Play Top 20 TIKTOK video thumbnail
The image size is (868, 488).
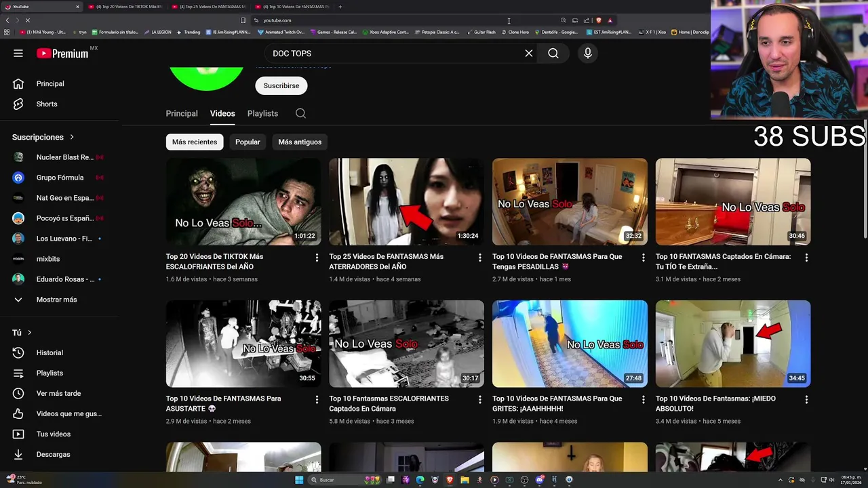pyautogui.click(x=243, y=202)
